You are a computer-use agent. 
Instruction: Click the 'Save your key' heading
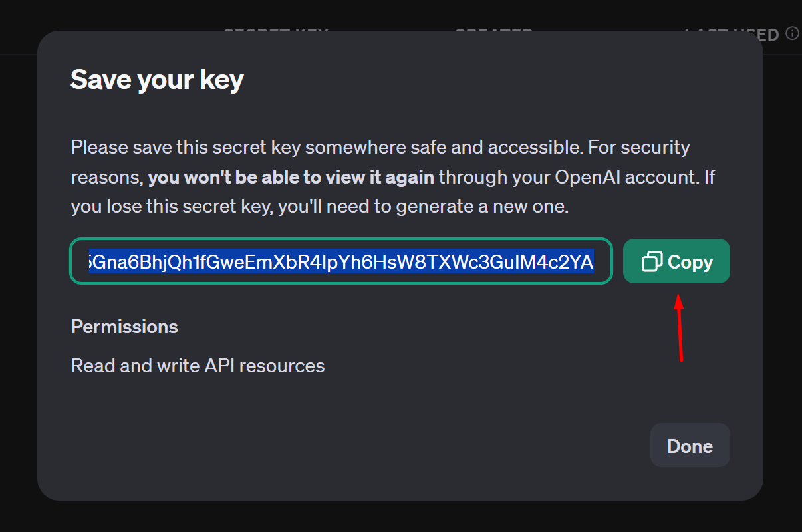(157, 80)
